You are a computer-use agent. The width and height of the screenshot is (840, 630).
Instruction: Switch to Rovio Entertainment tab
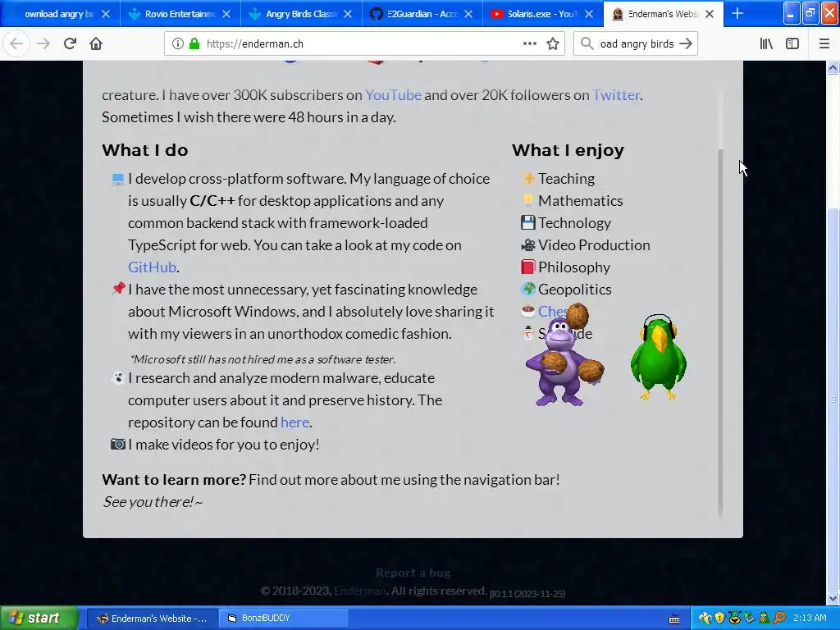(x=180, y=14)
